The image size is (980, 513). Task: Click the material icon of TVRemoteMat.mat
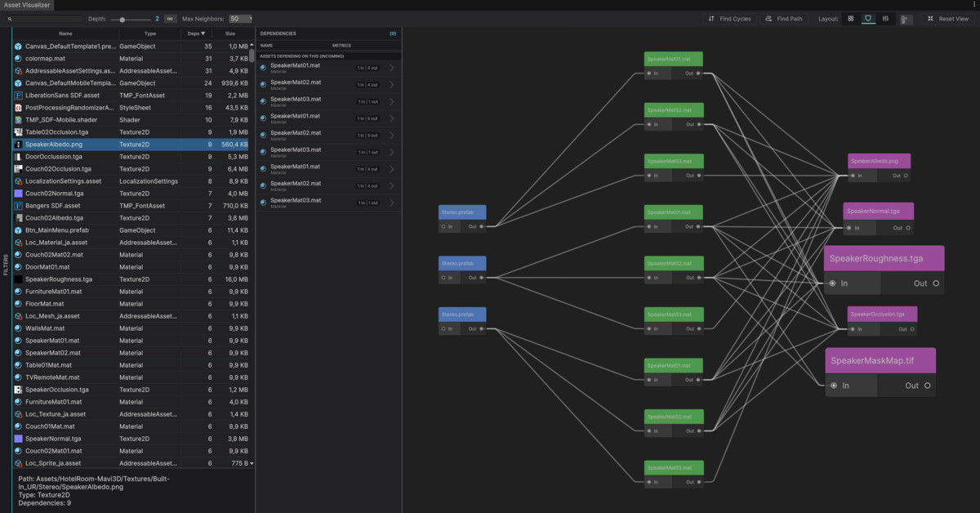[x=18, y=377]
